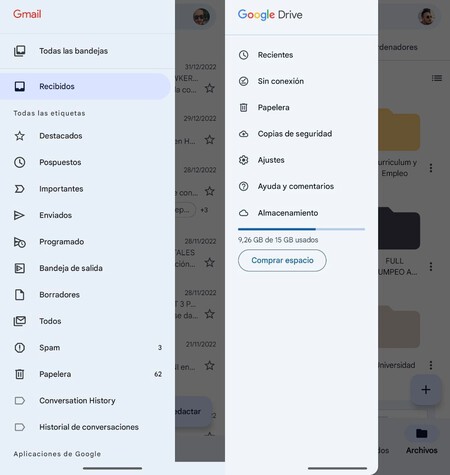The image size is (450, 475).
Task: Click the Sin conexión offline icon
Action: point(244,81)
